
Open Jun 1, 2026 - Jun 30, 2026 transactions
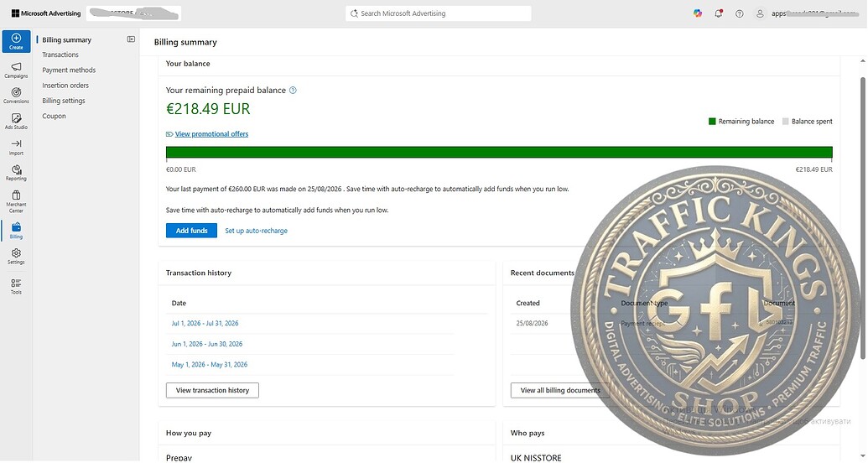(207, 344)
